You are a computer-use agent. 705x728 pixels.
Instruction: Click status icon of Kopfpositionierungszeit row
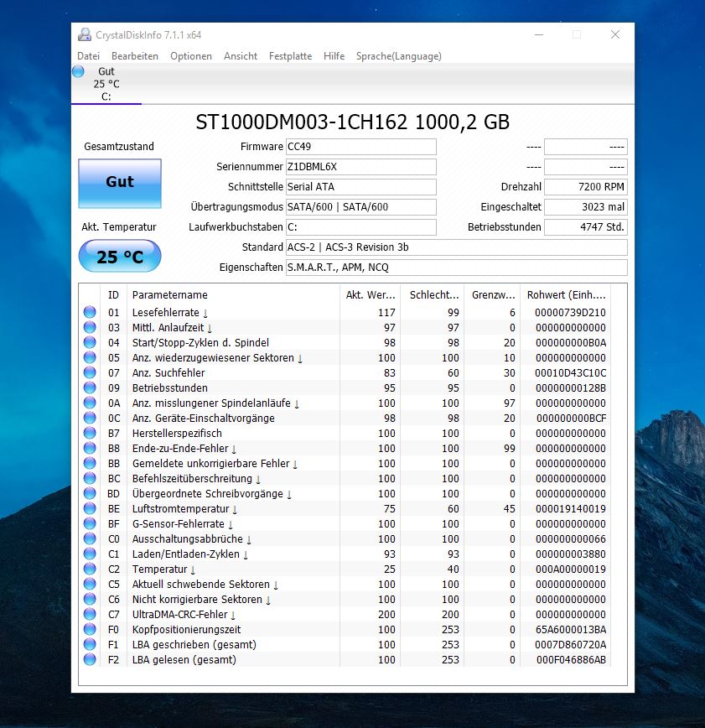point(90,629)
